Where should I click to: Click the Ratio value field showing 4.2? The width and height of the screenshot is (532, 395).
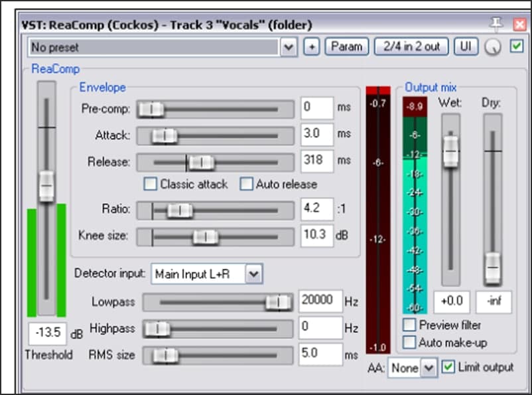317,209
